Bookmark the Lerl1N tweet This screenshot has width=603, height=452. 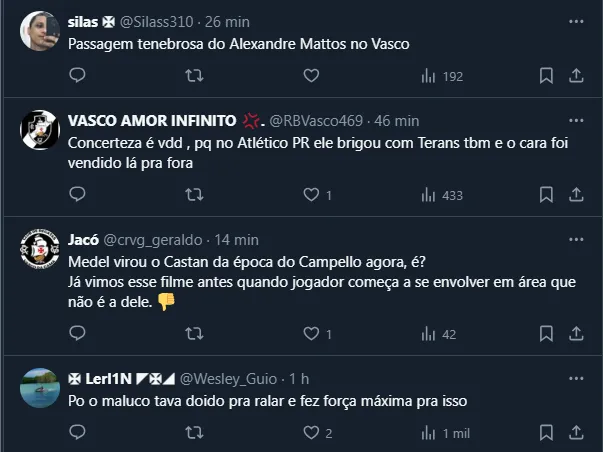pos(546,433)
